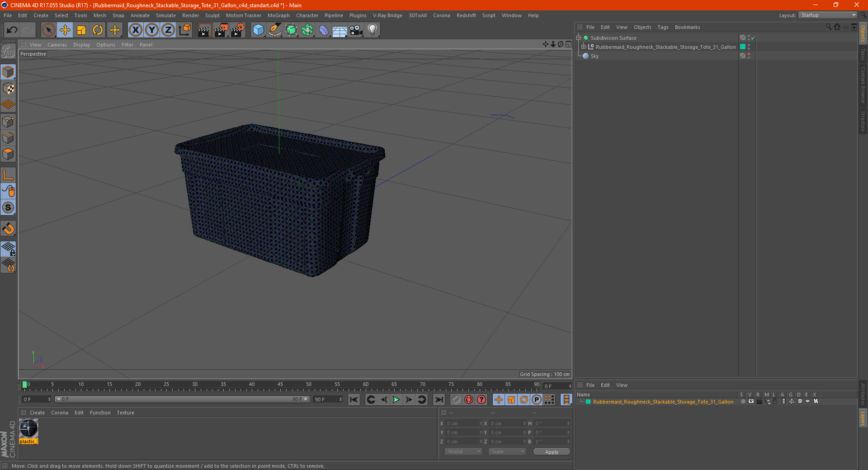Click the Coordinate System icon
The height and width of the screenshot is (470, 868).
pos(184,30)
